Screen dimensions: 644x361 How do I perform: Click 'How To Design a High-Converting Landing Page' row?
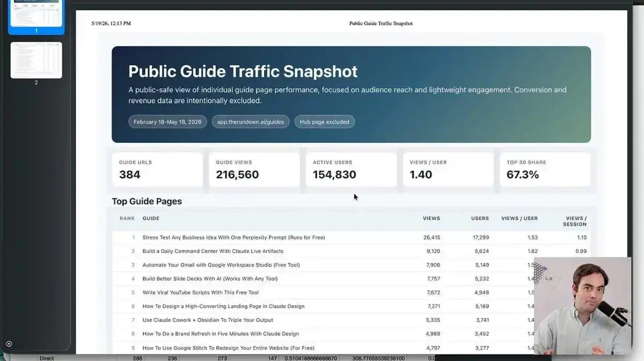click(351, 306)
